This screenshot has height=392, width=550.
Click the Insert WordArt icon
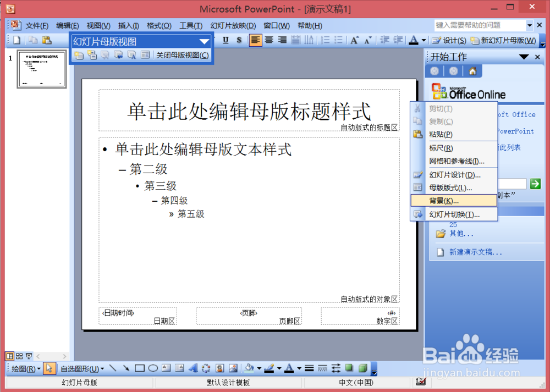pyautogui.click(x=193, y=368)
